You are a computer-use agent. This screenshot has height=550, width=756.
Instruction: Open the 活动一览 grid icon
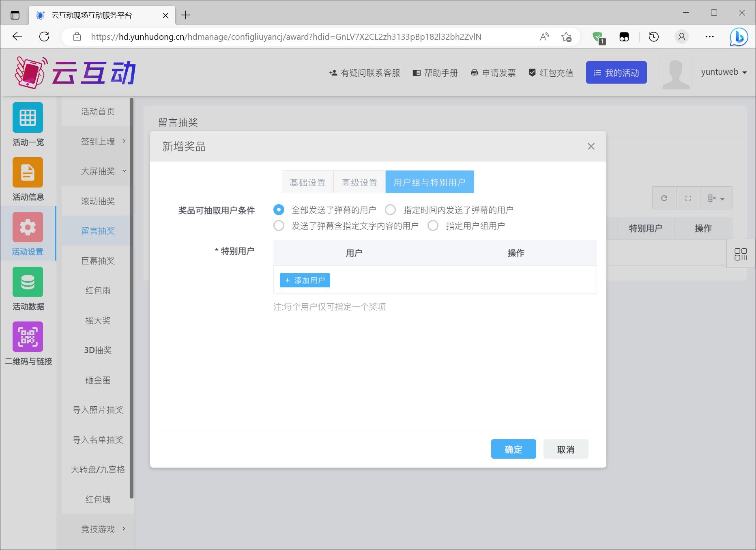[28, 117]
